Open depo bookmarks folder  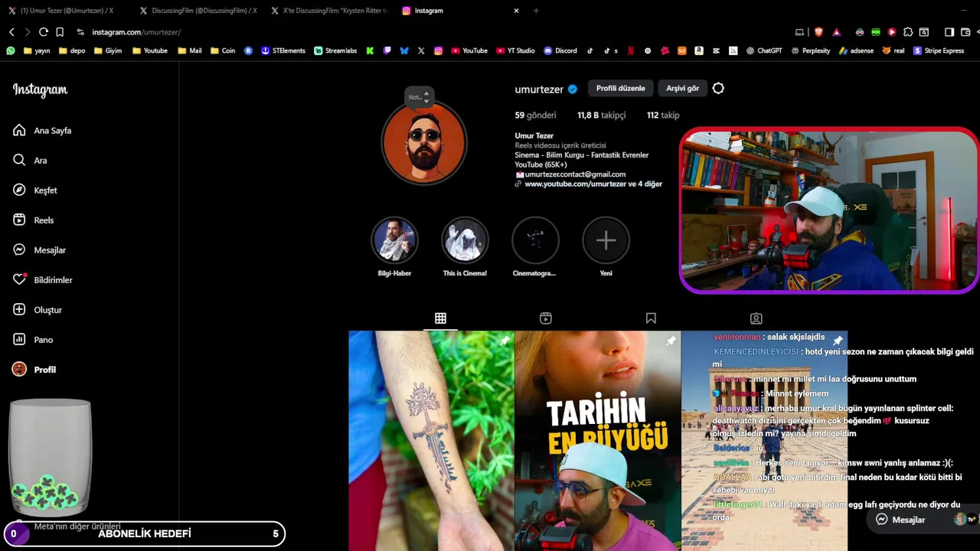coord(72,51)
